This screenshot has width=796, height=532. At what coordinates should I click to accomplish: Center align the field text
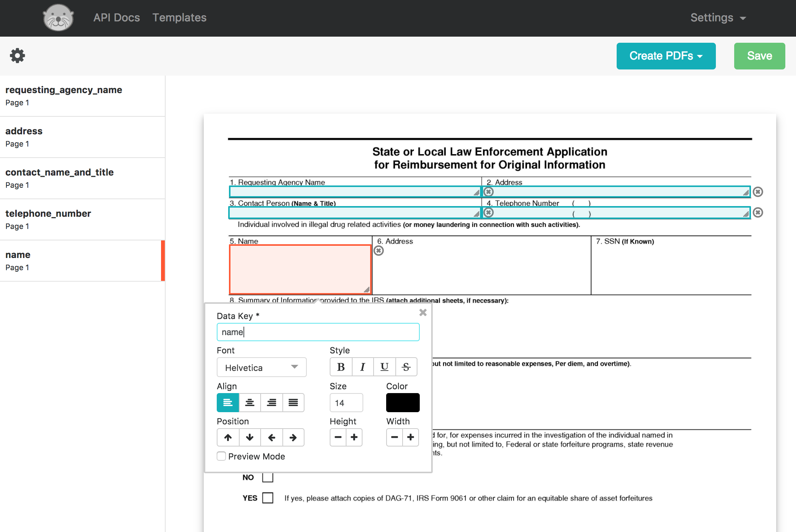250,403
